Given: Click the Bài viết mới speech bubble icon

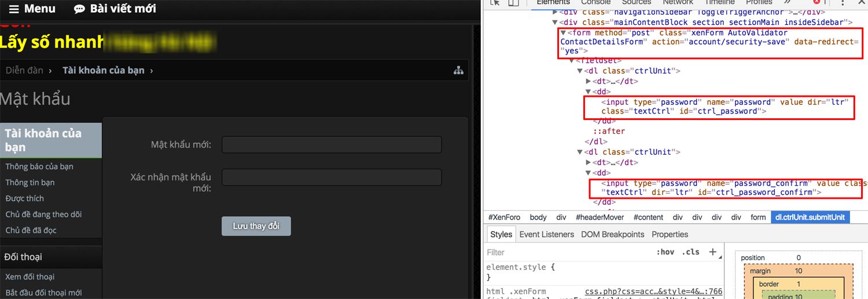Looking at the screenshot, I should [79, 9].
